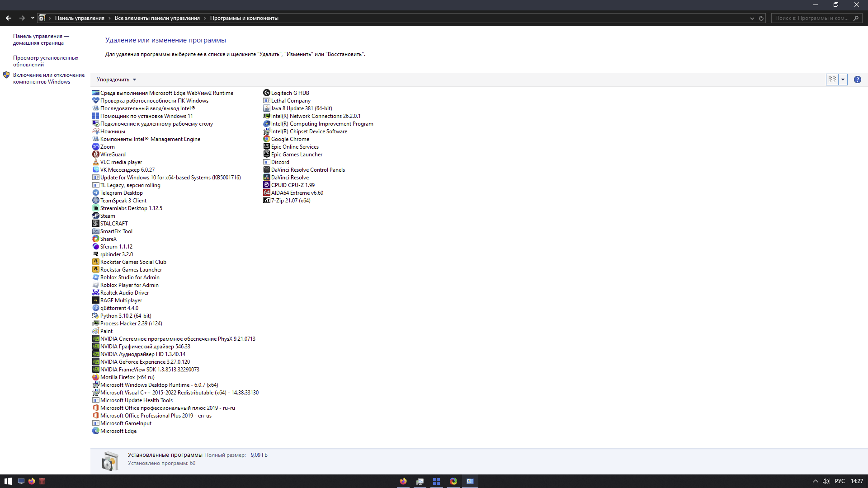This screenshot has height=488, width=868.
Task: Select the DaVinci Resolve icon
Action: click(266, 178)
